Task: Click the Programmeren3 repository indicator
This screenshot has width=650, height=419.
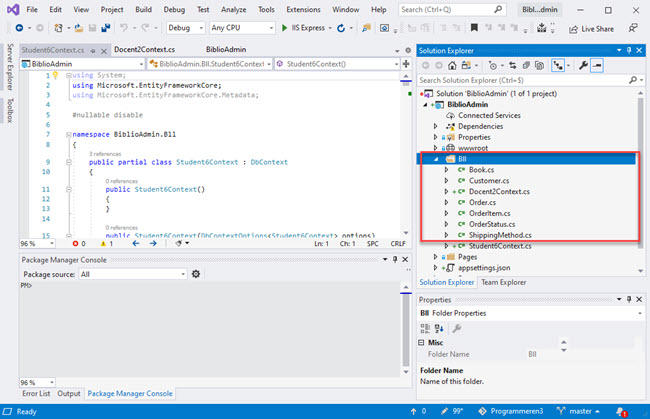Action: [x=511, y=411]
